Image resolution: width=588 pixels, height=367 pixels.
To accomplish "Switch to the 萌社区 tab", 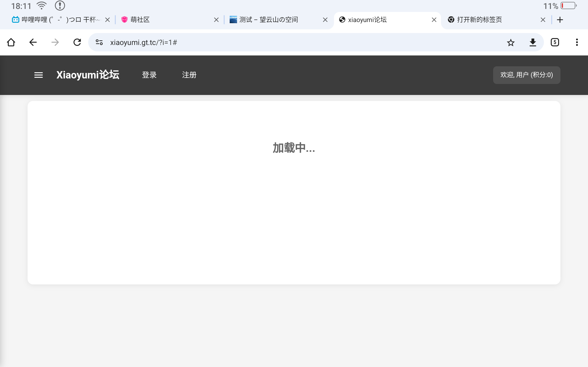I will coord(165,20).
